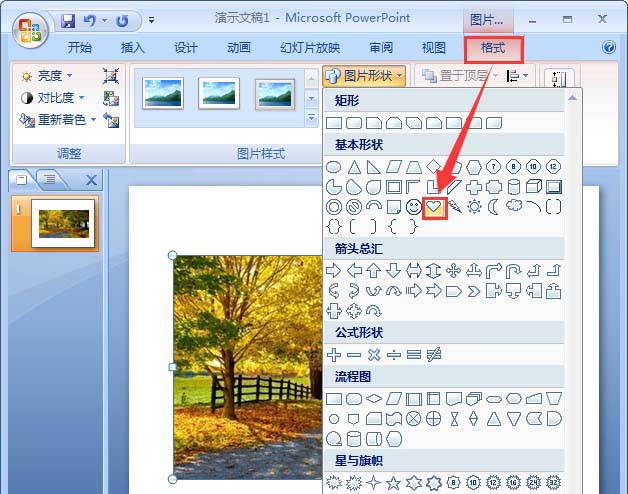Open the 幻灯片放映 tab
The height and width of the screenshot is (494, 628).
click(x=310, y=48)
